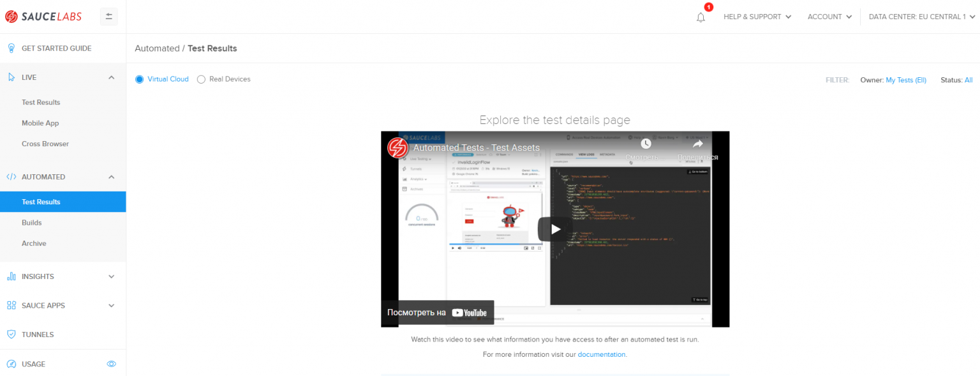Expand the Data Center EU Central 1 dropdown
980x376 pixels.
(x=921, y=16)
